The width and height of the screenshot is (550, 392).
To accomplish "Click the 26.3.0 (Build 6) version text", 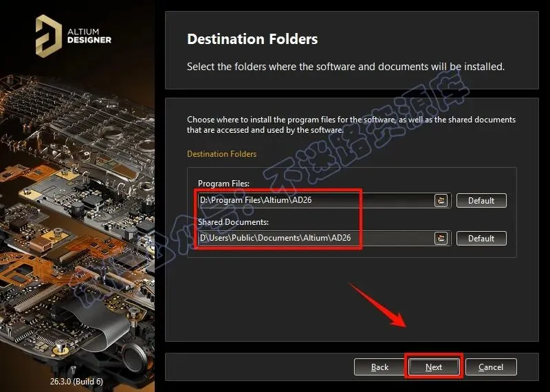I will pyautogui.click(x=76, y=382).
